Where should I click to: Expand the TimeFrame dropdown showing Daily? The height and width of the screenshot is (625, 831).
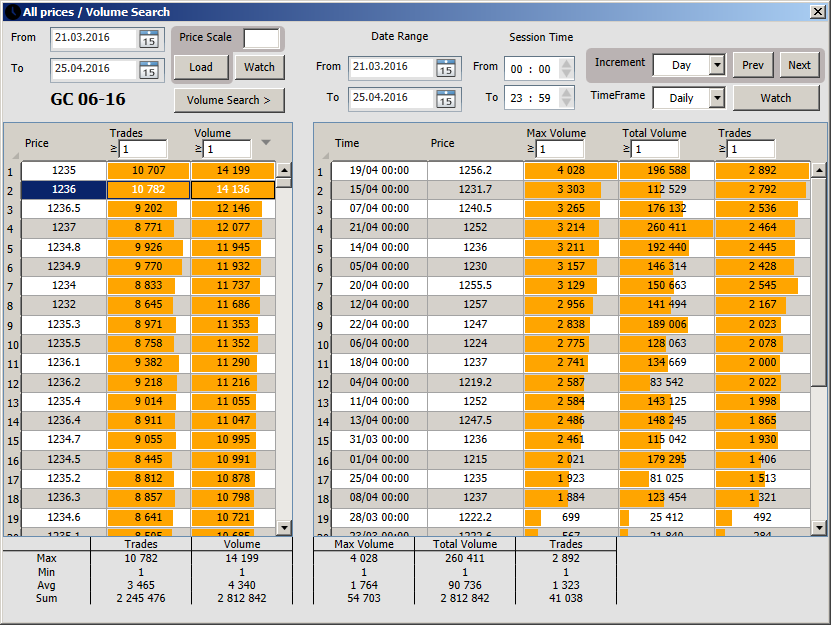(716, 98)
